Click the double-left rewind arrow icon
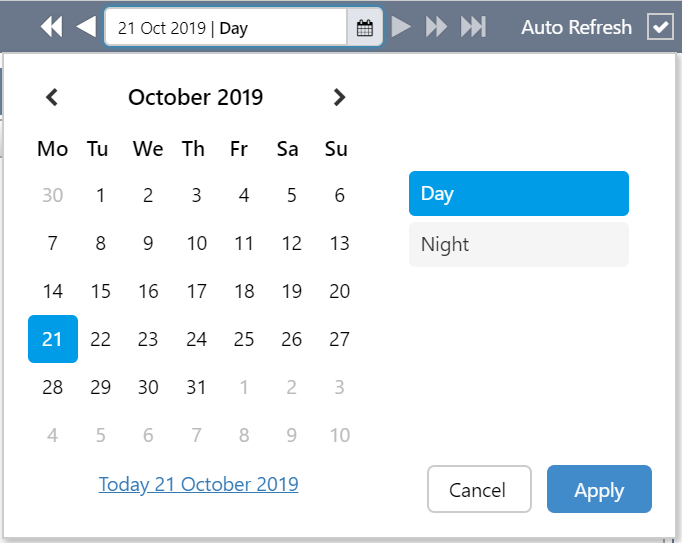The height and width of the screenshot is (543, 682). coord(51,27)
